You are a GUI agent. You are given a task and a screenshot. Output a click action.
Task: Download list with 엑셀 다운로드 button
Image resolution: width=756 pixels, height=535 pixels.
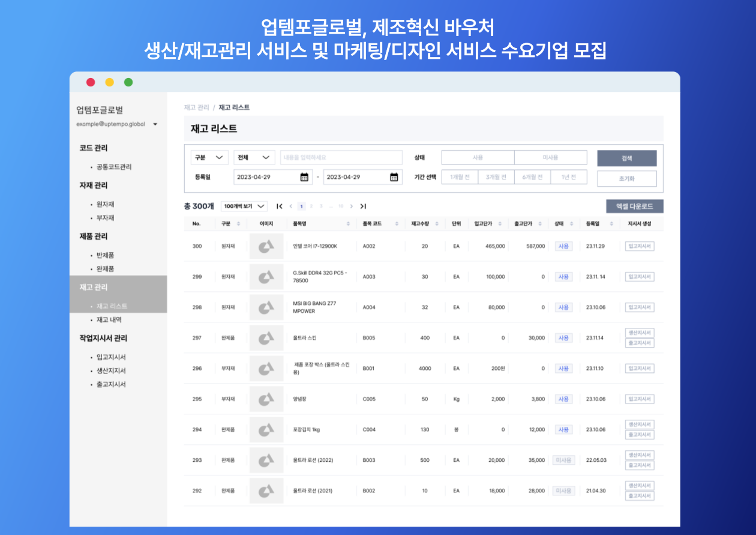[634, 206]
